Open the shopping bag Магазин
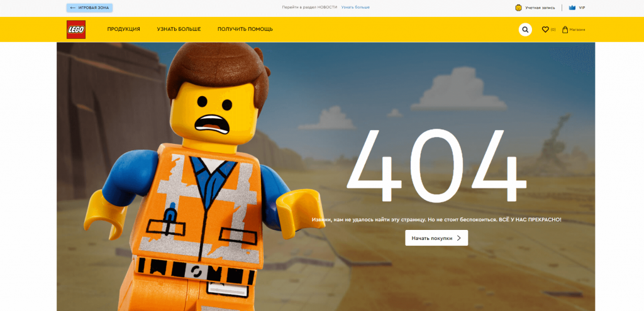 [574, 30]
